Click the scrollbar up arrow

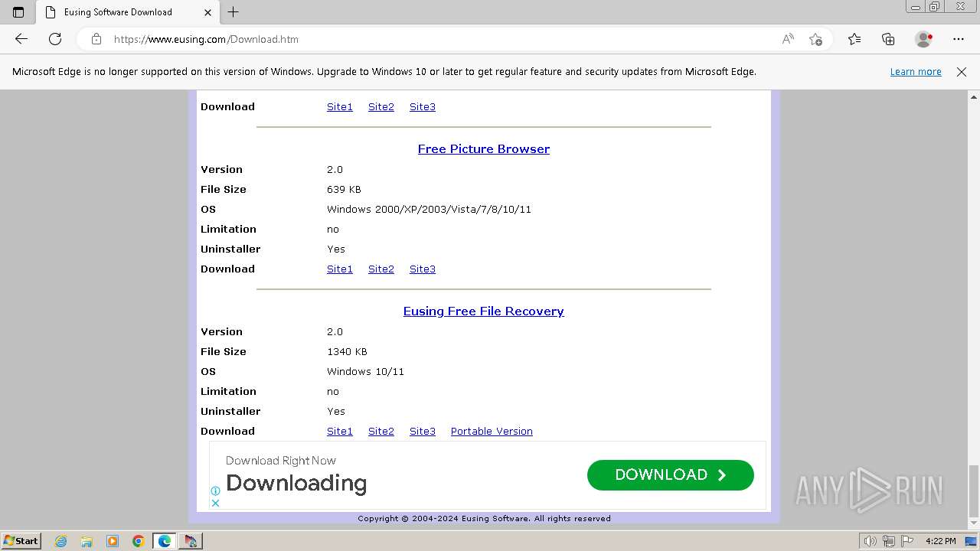pos(974,97)
